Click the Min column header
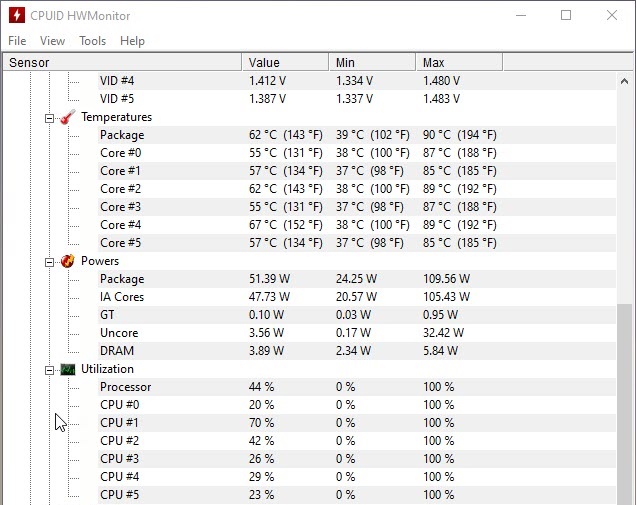Screen dimensions: 637x505 pyautogui.click(x=370, y=63)
